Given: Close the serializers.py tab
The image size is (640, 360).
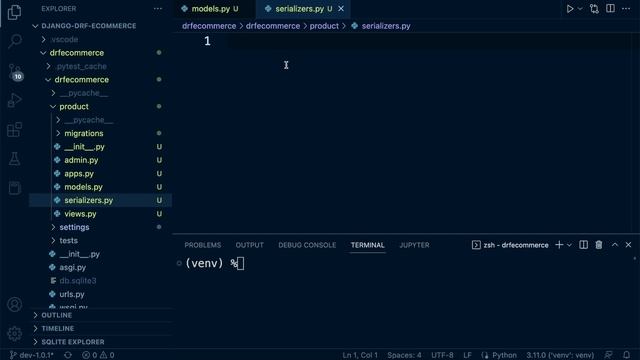Looking at the screenshot, I should click(341, 9).
